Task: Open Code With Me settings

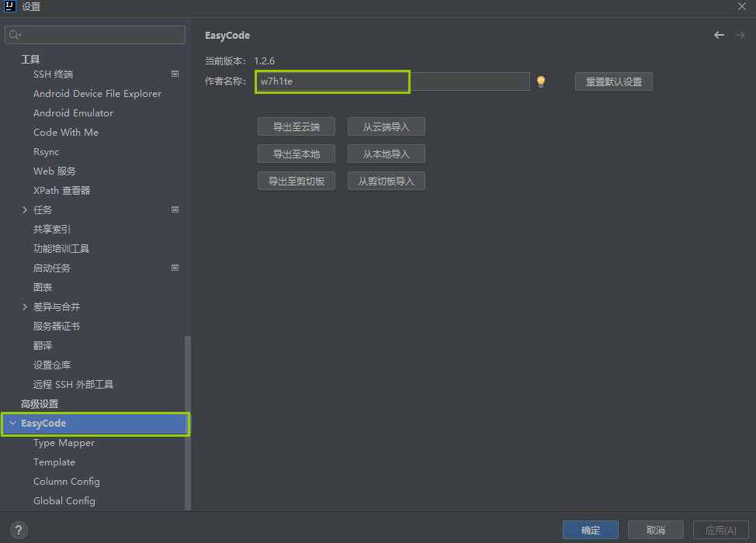Action: click(x=66, y=132)
